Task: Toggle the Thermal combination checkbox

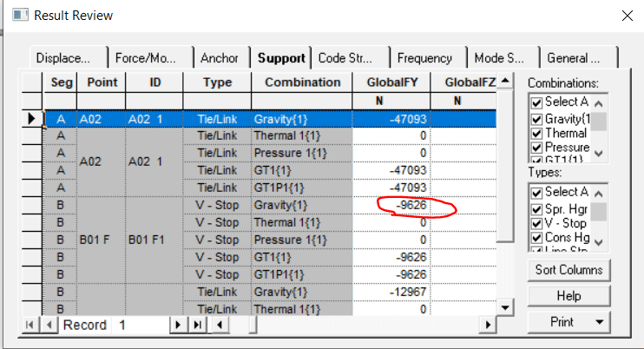Action: [x=536, y=134]
